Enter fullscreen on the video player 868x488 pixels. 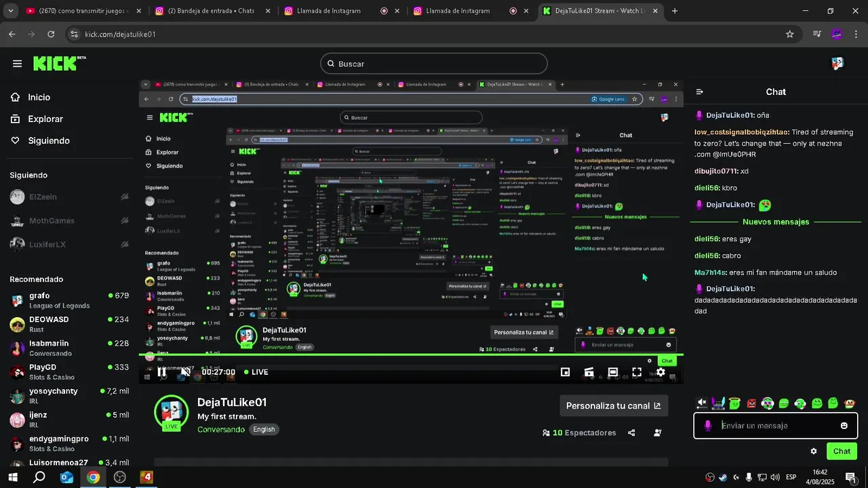[x=637, y=372]
